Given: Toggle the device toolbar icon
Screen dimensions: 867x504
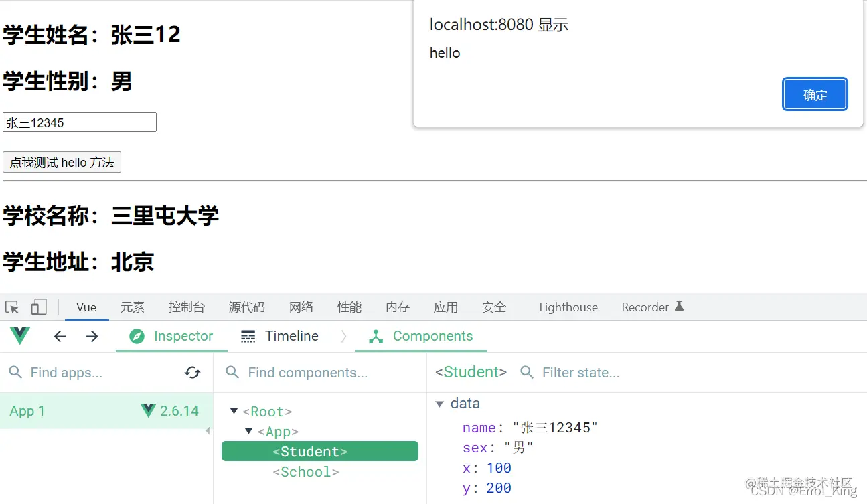Looking at the screenshot, I should tap(38, 306).
